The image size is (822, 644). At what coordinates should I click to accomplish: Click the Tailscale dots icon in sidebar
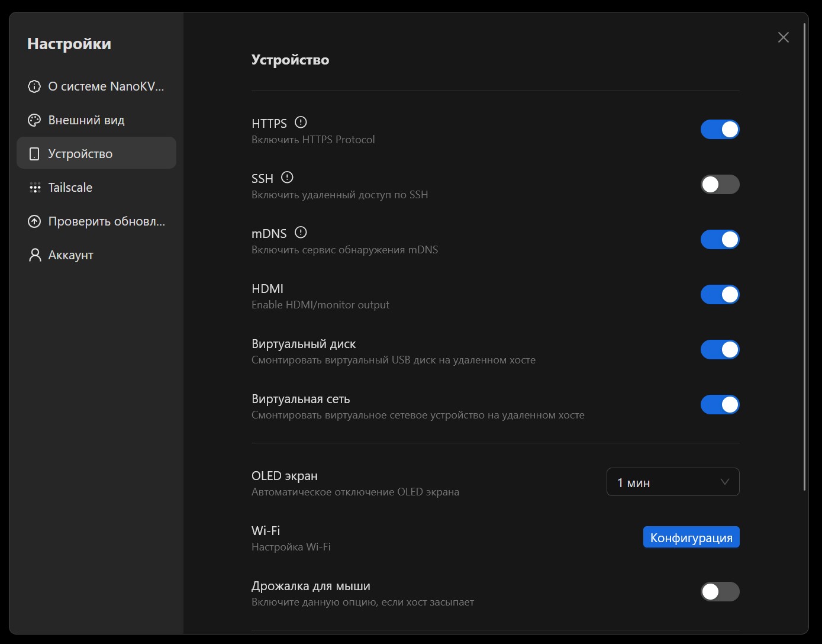tap(34, 188)
